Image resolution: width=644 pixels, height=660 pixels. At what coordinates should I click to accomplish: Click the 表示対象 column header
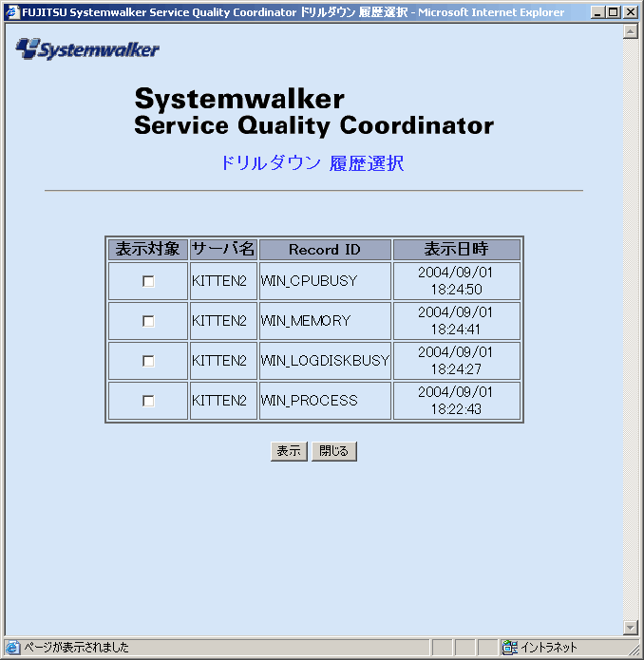click(x=148, y=249)
